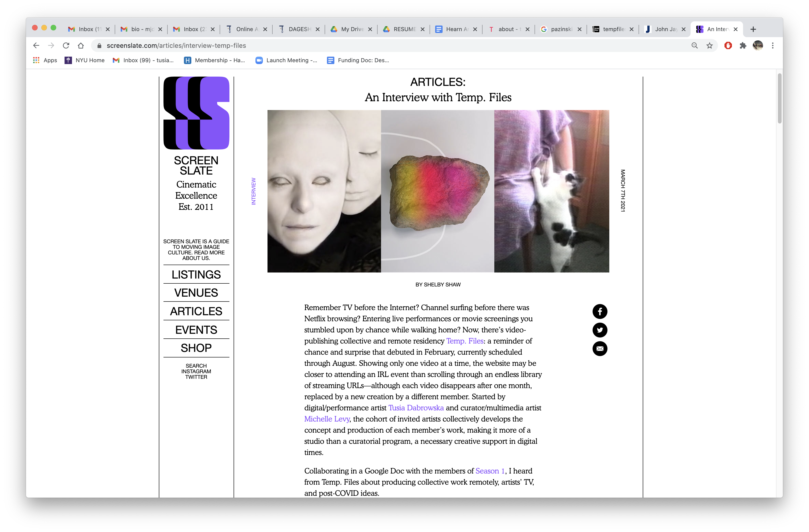Open Chrome three-dot menu

click(x=773, y=45)
